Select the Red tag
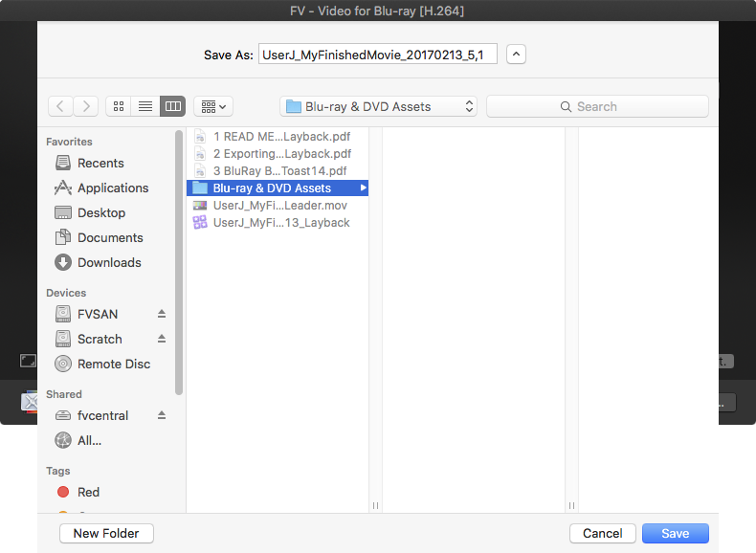This screenshot has height=553, width=756. 88,493
